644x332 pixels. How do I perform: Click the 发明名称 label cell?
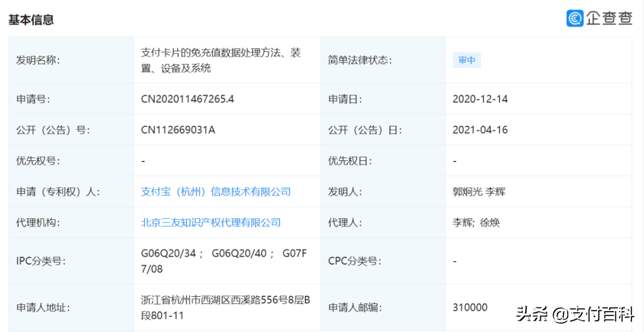click(71, 60)
